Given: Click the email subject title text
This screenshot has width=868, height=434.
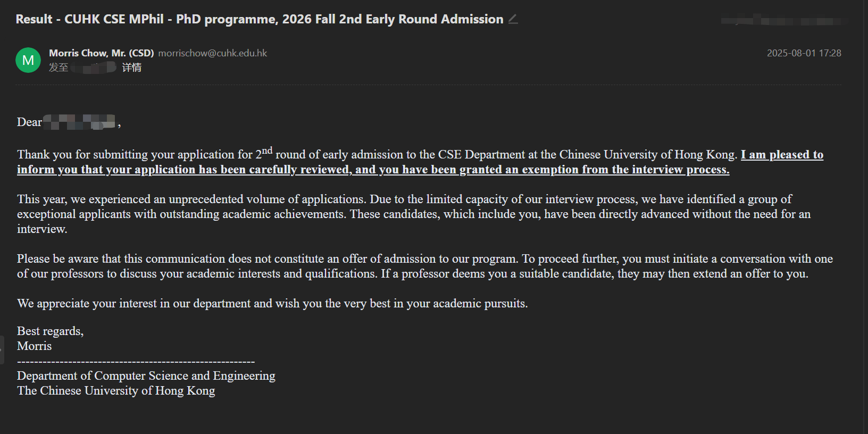Looking at the screenshot, I should 259,19.
